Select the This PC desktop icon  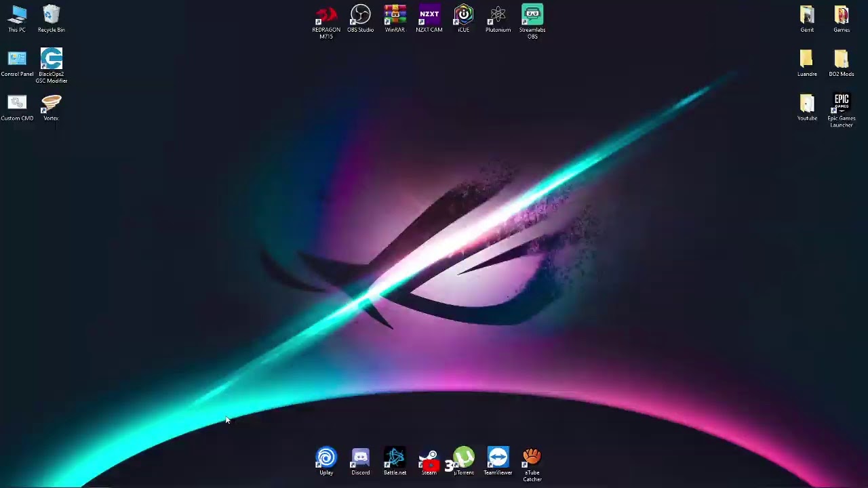[17, 19]
